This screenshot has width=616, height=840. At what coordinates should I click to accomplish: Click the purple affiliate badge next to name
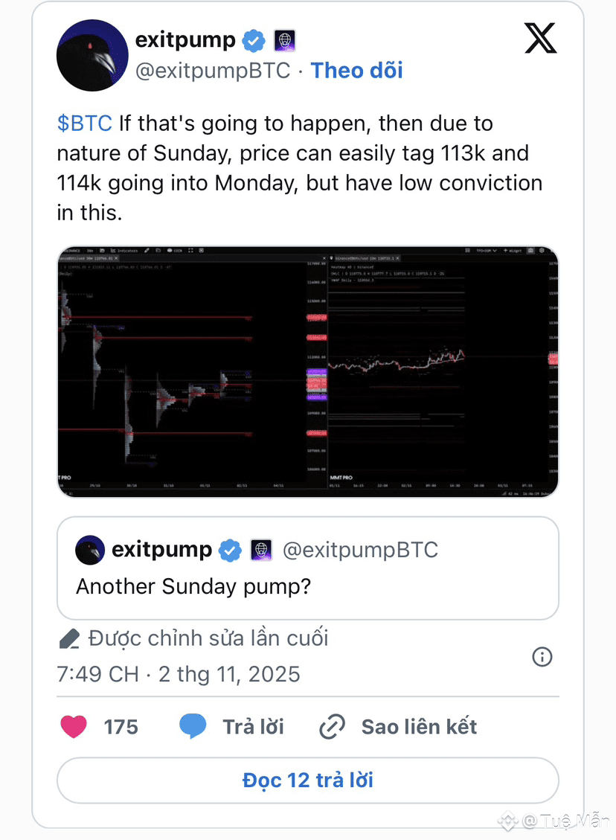(x=285, y=40)
